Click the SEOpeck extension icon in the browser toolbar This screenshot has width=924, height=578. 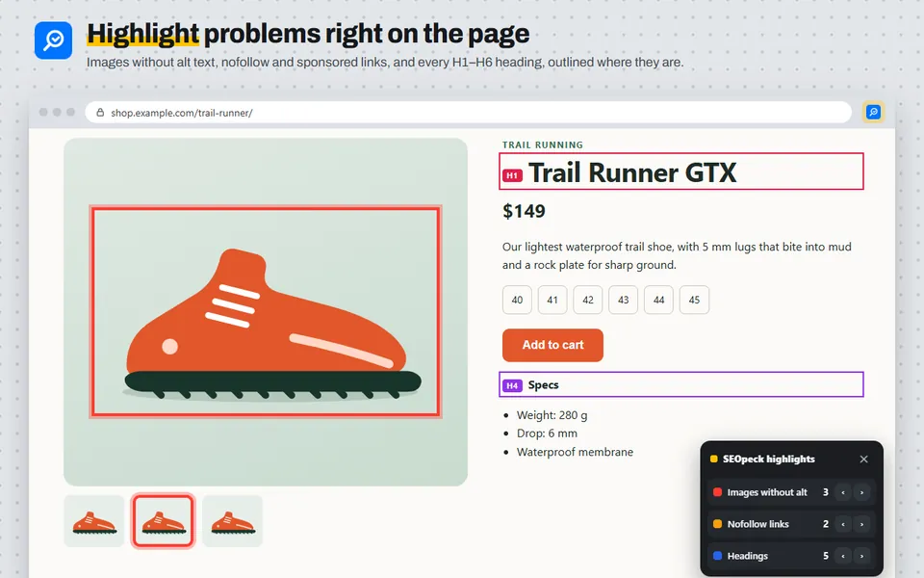pos(873,112)
